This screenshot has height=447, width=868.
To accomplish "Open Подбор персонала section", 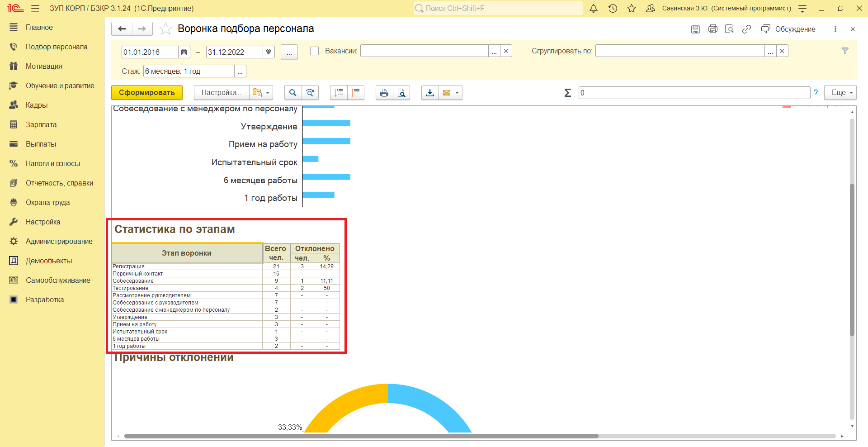I will (x=57, y=47).
